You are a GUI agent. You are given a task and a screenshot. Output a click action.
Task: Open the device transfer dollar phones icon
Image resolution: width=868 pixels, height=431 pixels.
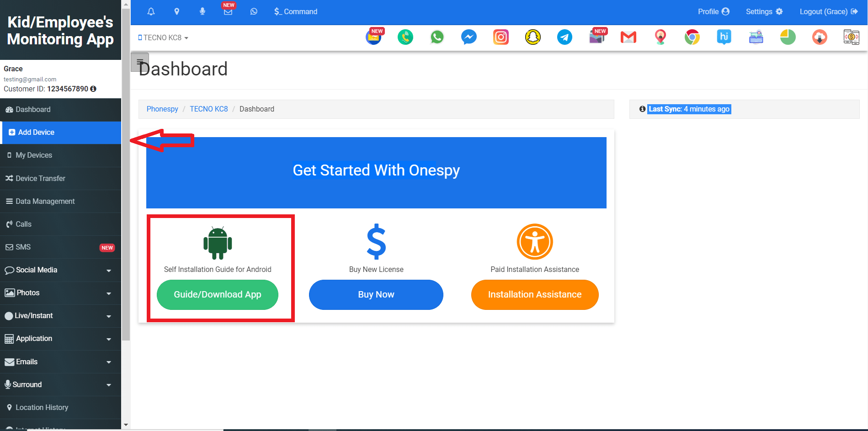coord(852,37)
